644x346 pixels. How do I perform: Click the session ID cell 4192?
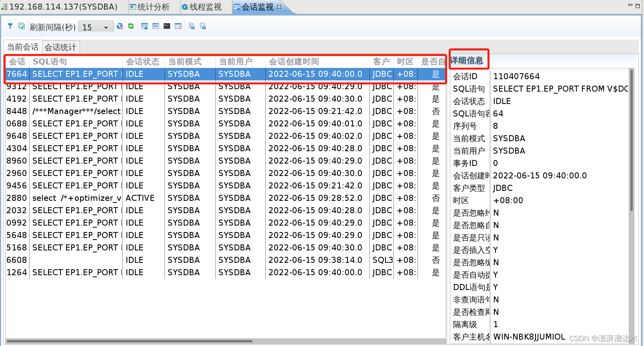17,99
